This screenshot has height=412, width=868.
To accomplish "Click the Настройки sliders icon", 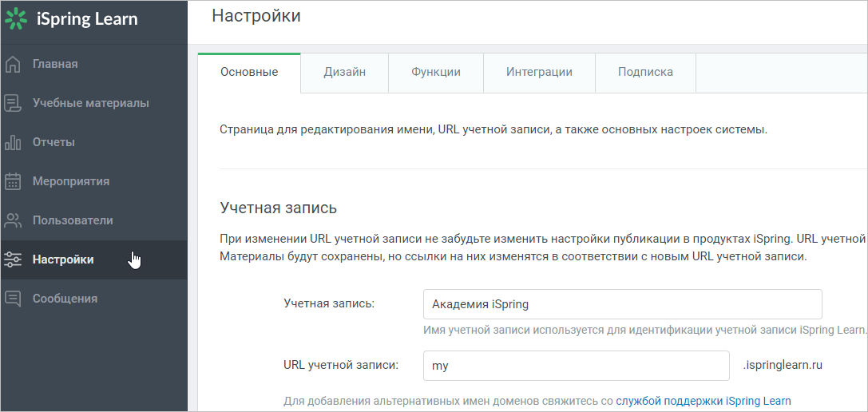I will click(x=12, y=259).
